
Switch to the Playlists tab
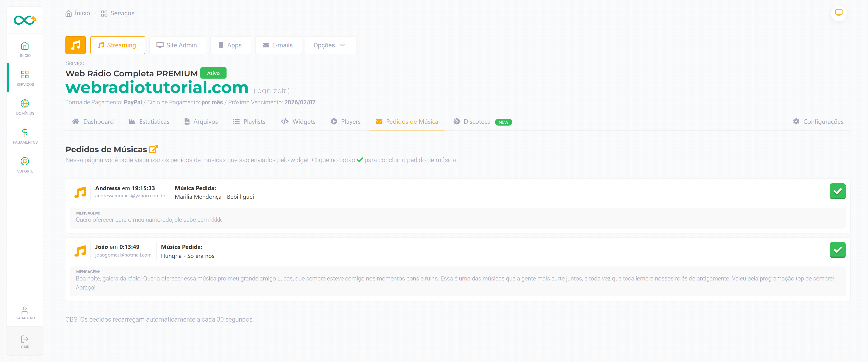click(x=249, y=121)
